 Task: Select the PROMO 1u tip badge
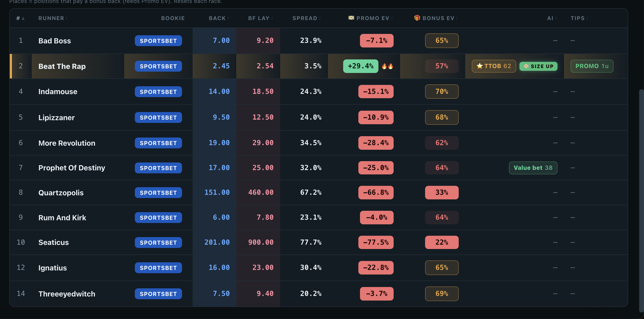click(x=592, y=66)
